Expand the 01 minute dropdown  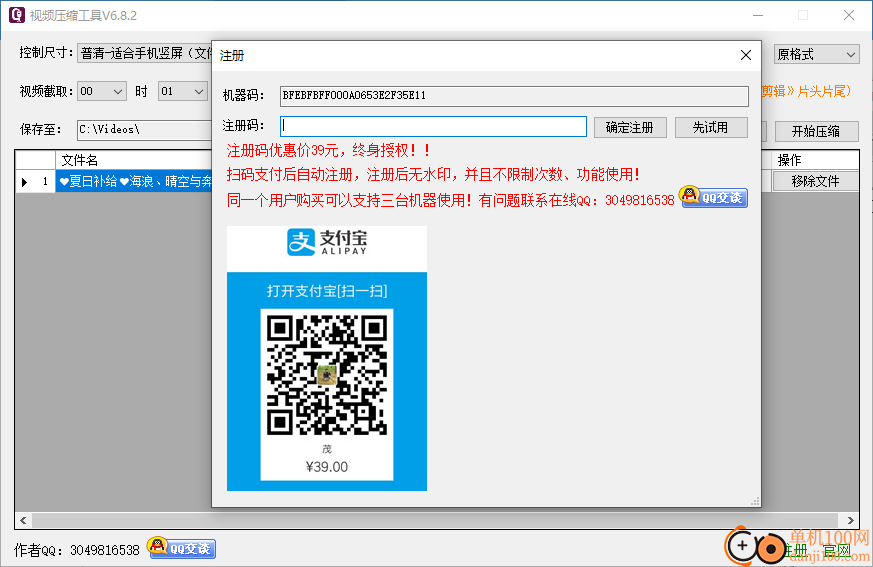point(183,91)
